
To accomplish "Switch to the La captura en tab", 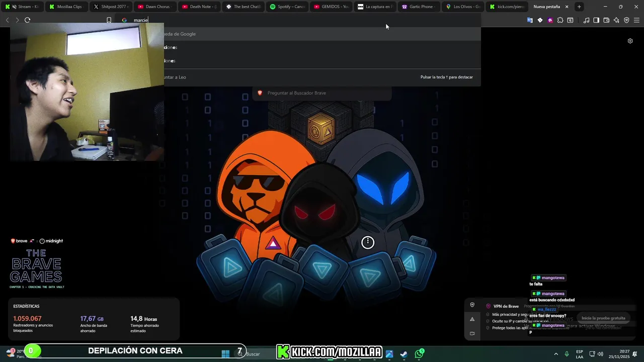I will pyautogui.click(x=374, y=7).
